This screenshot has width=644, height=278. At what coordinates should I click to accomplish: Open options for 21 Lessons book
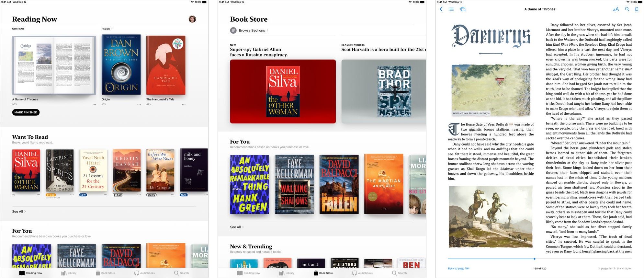pos(105,195)
